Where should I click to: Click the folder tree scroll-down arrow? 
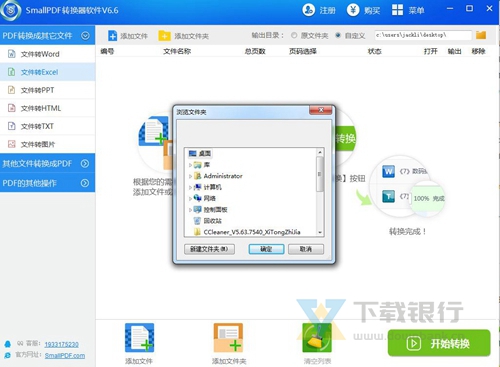coord(320,232)
